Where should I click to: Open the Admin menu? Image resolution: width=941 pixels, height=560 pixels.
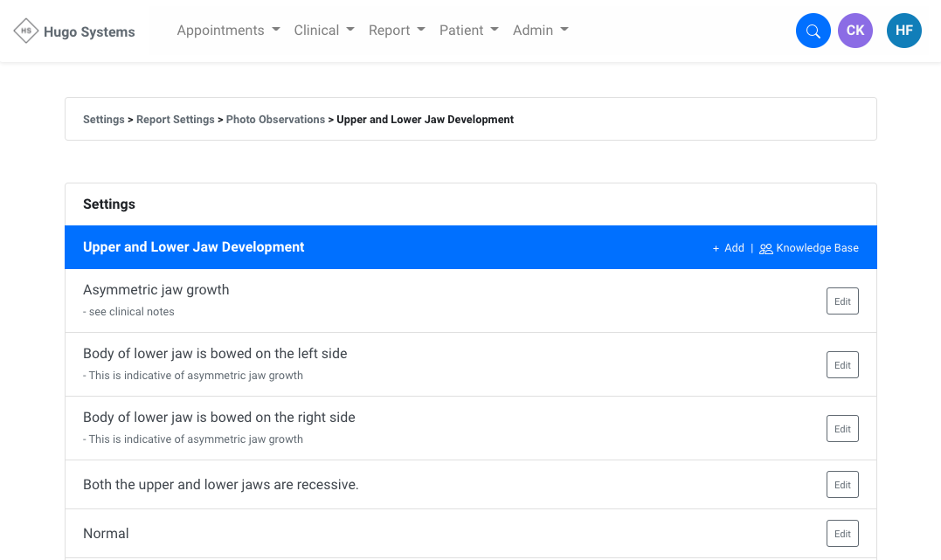tap(540, 31)
